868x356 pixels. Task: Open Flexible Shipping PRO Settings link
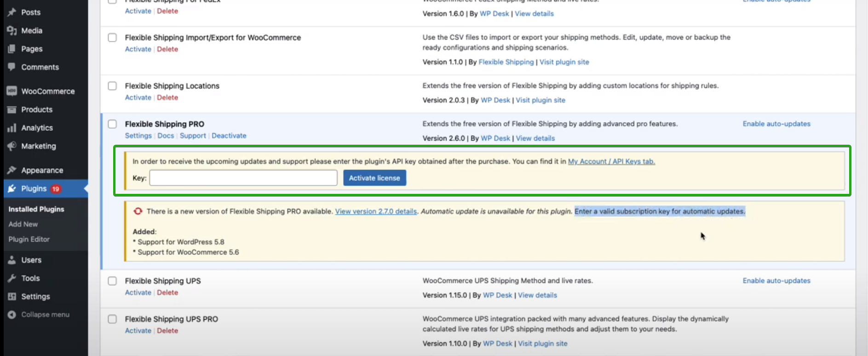point(138,136)
